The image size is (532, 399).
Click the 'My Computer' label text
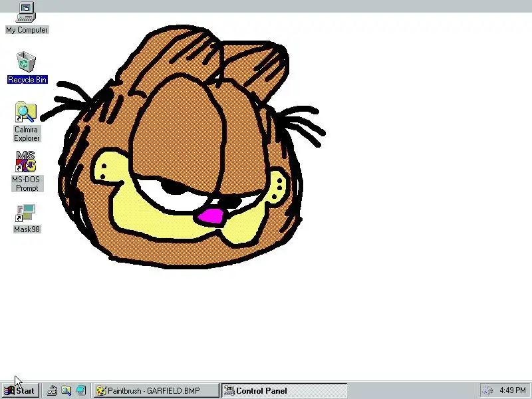27,30
